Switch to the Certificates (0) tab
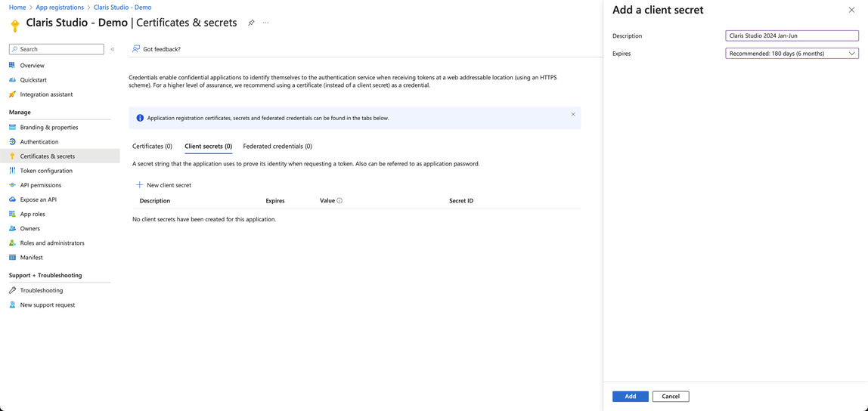The image size is (868, 411). pos(152,147)
